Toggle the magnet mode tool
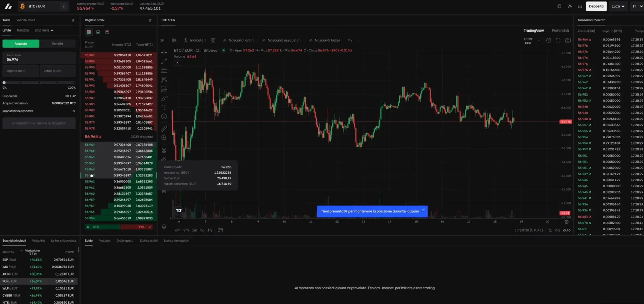Image resolution: width=644 pixels, height=304 pixels. point(164,150)
